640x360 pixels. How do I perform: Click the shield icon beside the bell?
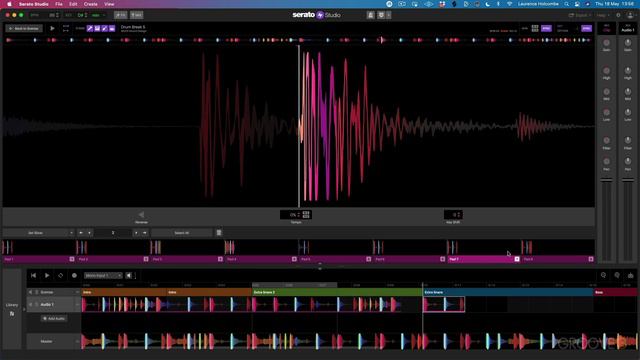tap(381, 15)
